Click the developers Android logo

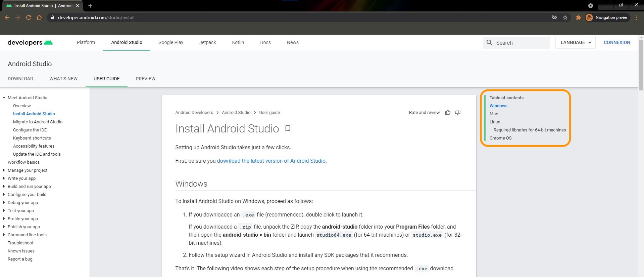(x=30, y=42)
